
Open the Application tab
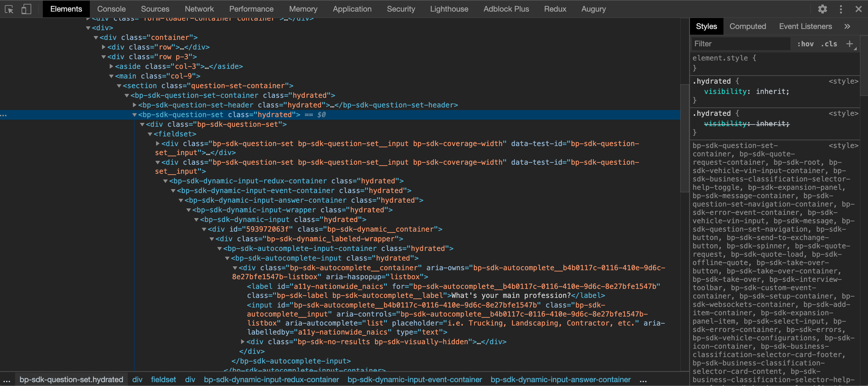pos(352,9)
